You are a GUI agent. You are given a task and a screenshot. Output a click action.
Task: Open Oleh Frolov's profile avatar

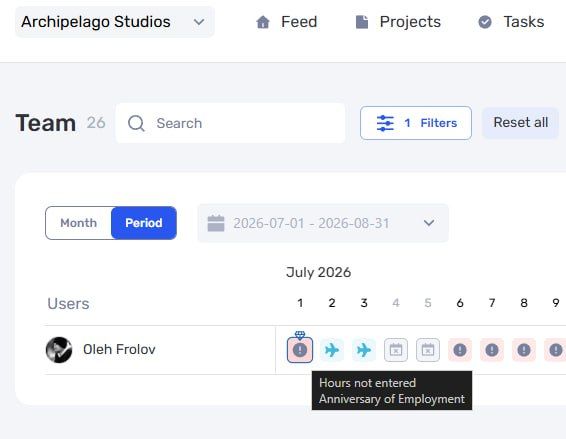(x=59, y=350)
